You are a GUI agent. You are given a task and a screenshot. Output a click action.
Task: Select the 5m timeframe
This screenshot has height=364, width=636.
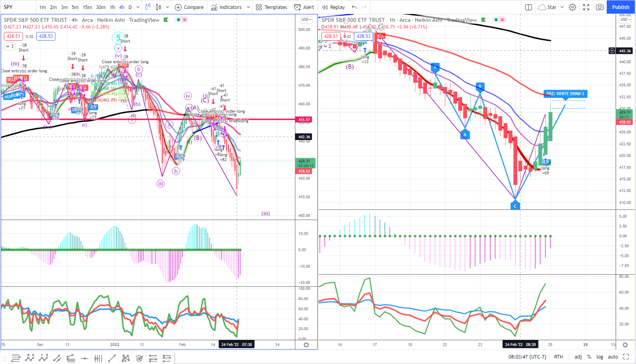pyautogui.click(x=75, y=7)
